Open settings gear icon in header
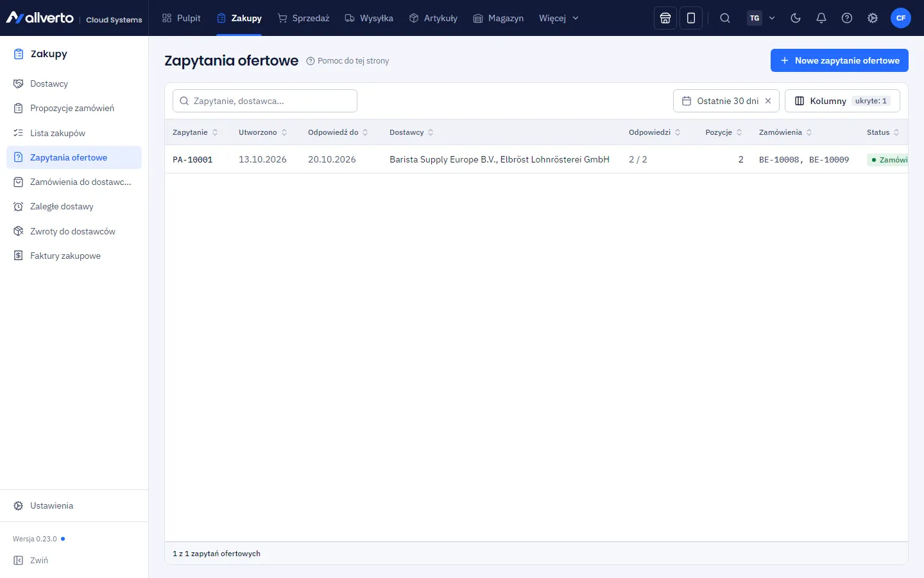Screen dimensions: 924x578 (x=873, y=18)
